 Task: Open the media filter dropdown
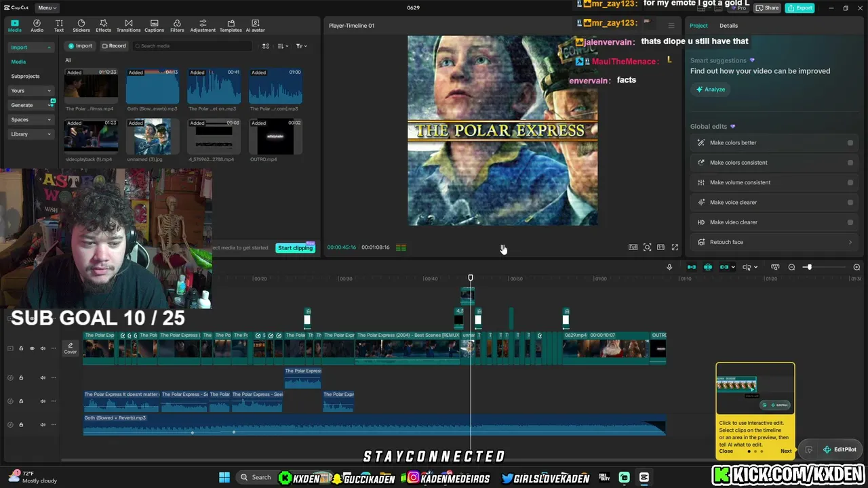301,46
